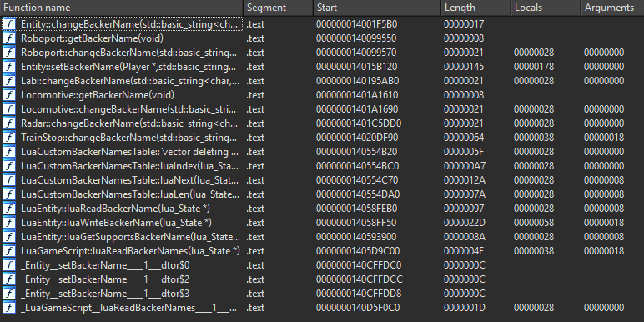Image resolution: width=644 pixels, height=322 pixels.
Task: Click function icon beside LuaGameScript::luaReadBackerNames(lua_State row
Action: (9, 251)
